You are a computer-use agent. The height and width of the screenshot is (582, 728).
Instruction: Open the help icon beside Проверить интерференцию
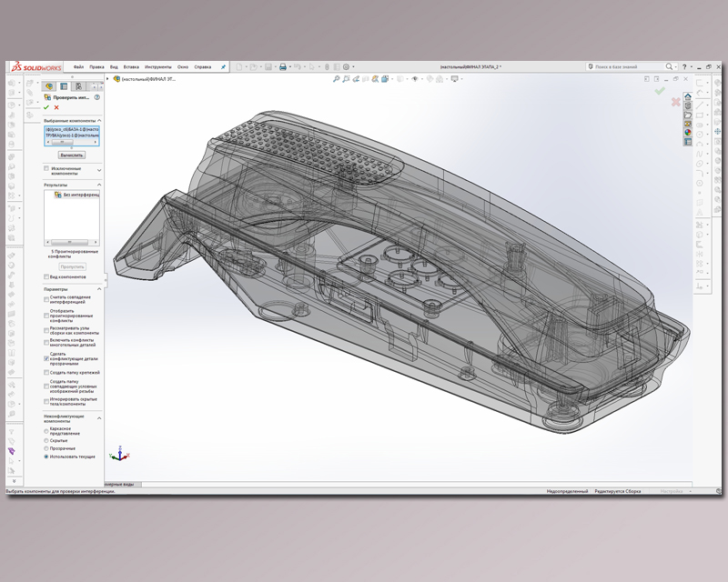tap(97, 98)
